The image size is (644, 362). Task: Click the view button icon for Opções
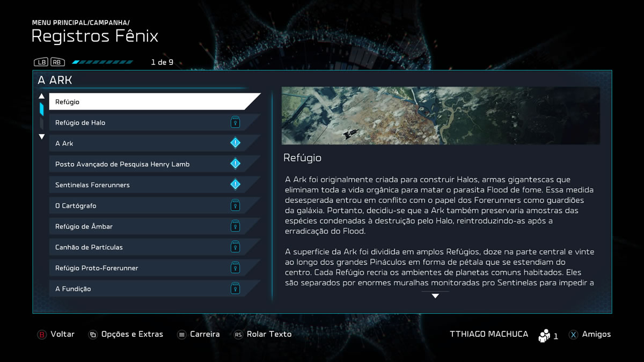click(x=93, y=335)
